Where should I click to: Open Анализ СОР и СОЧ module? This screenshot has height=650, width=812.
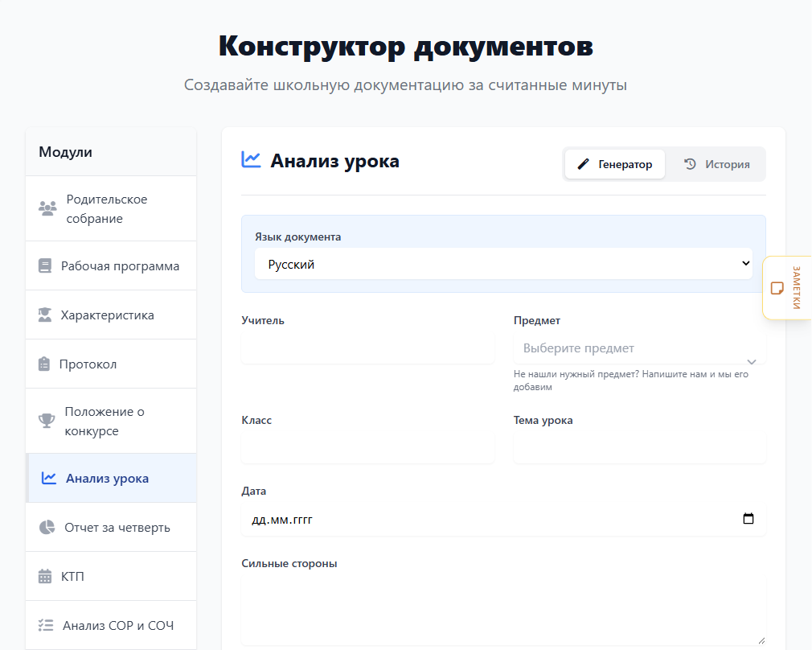click(x=111, y=625)
